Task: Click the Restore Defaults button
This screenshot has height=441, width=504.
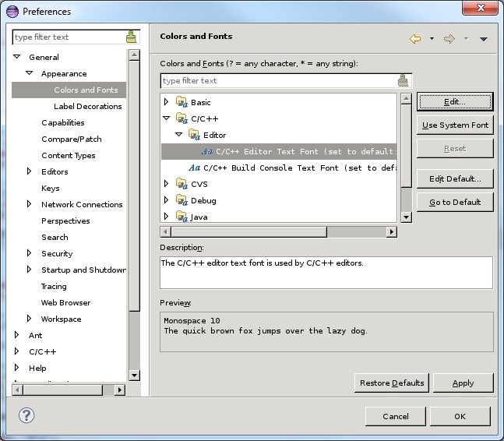Action: [x=391, y=383]
